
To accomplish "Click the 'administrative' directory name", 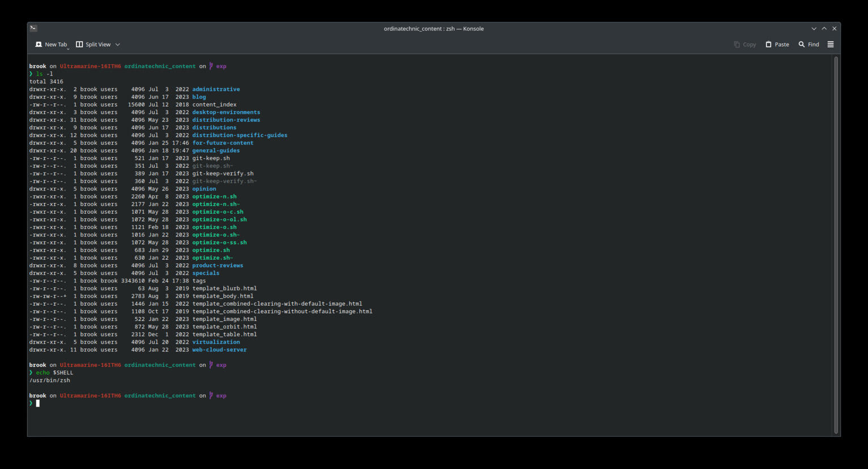I will click(216, 89).
